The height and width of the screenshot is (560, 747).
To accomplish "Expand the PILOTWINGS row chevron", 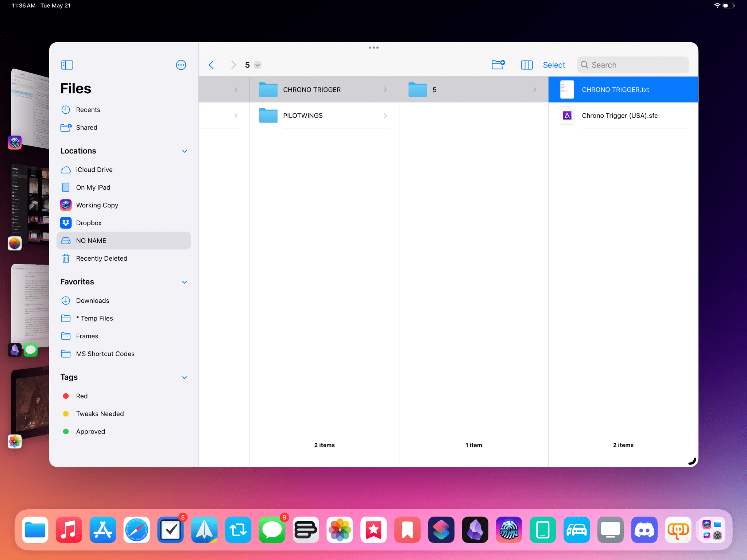I will 385,116.
